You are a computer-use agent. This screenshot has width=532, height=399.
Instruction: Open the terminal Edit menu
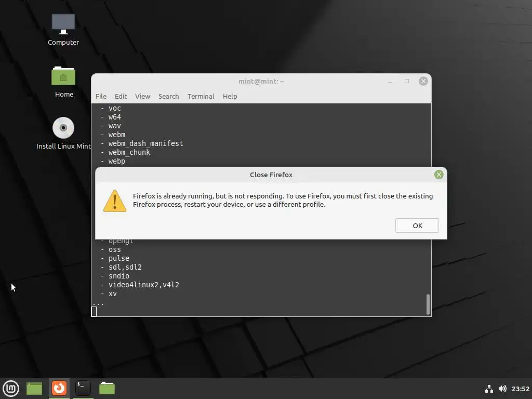click(121, 96)
